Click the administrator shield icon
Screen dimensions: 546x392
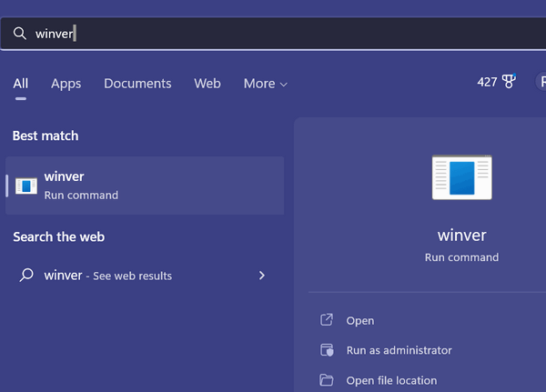coord(327,350)
